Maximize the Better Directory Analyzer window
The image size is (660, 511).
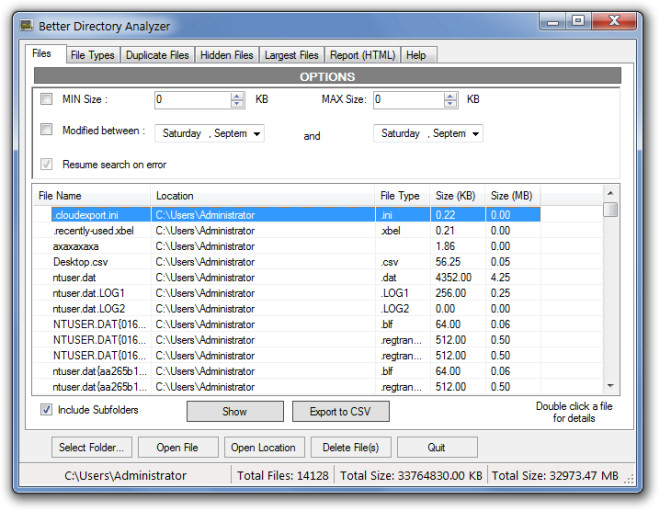pos(578,21)
